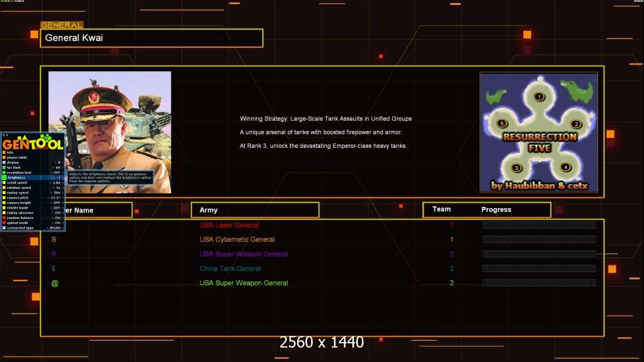Click the 'At Rank 3' description line
This screenshot has width=644, height=362.
click(324, 145)
